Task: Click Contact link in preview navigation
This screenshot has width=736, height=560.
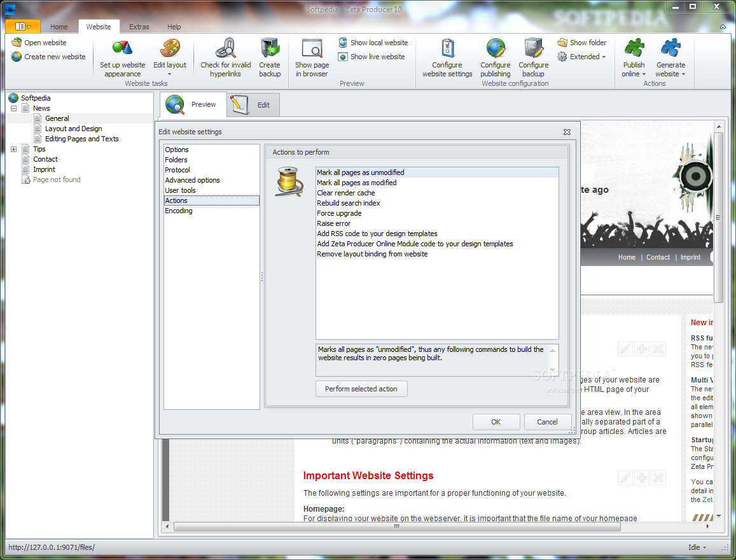Action: point(658,257)
